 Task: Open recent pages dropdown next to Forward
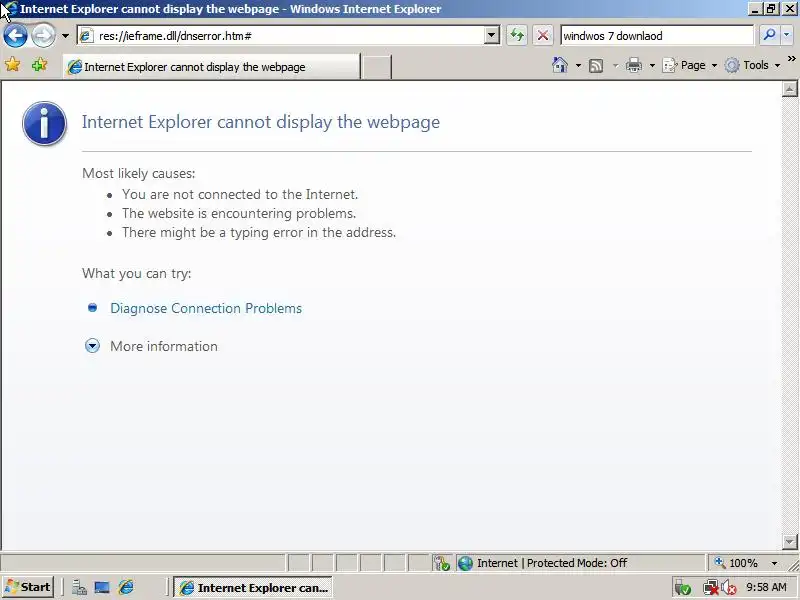(x=65, y=36)
